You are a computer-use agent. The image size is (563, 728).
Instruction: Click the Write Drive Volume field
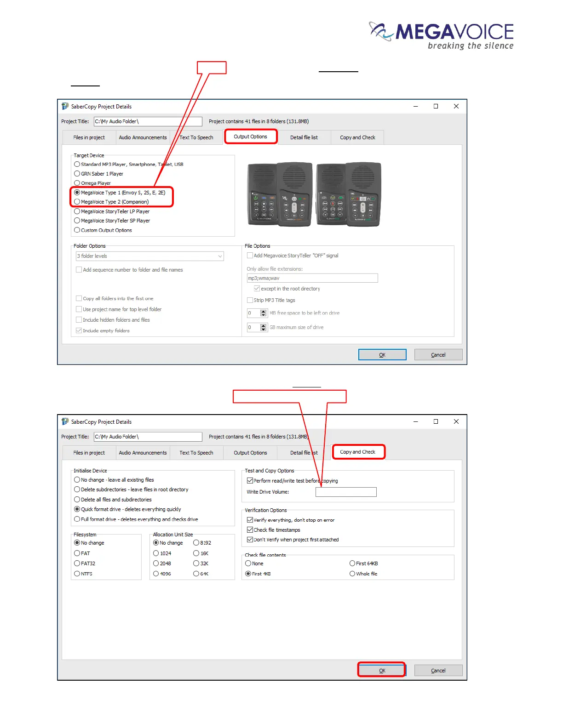[x=346, y=492]
